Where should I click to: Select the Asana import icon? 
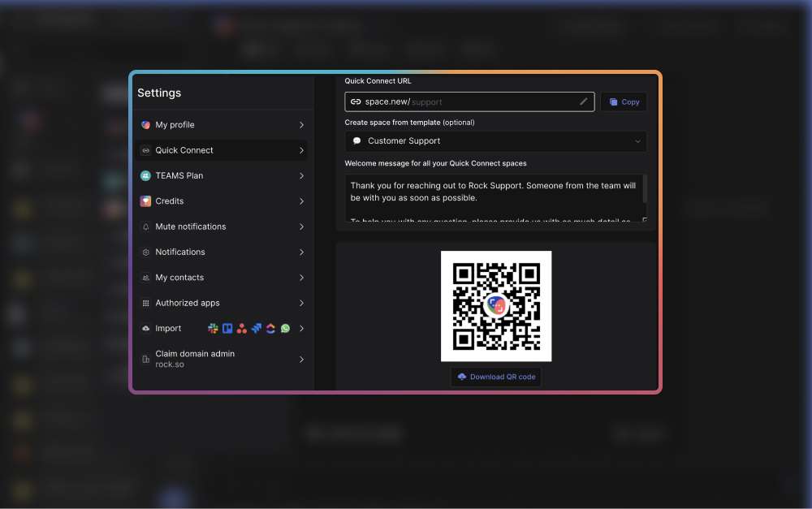click(241, 328)
